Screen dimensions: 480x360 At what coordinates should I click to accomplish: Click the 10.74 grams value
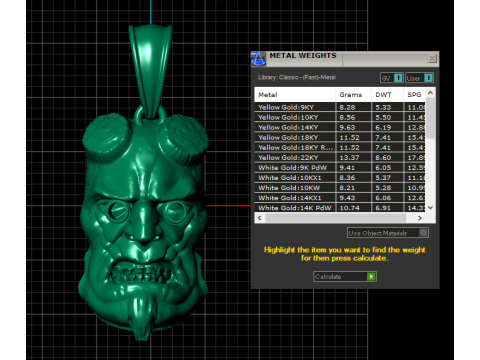click(349, 208)
